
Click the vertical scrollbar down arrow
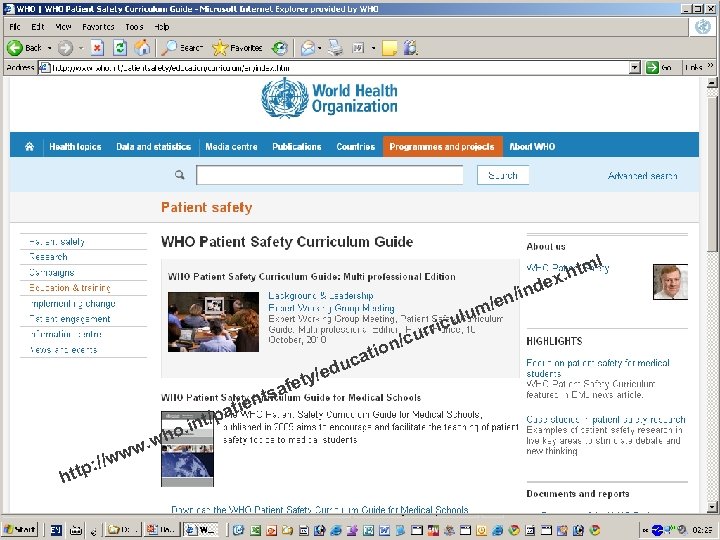(712, 507)
